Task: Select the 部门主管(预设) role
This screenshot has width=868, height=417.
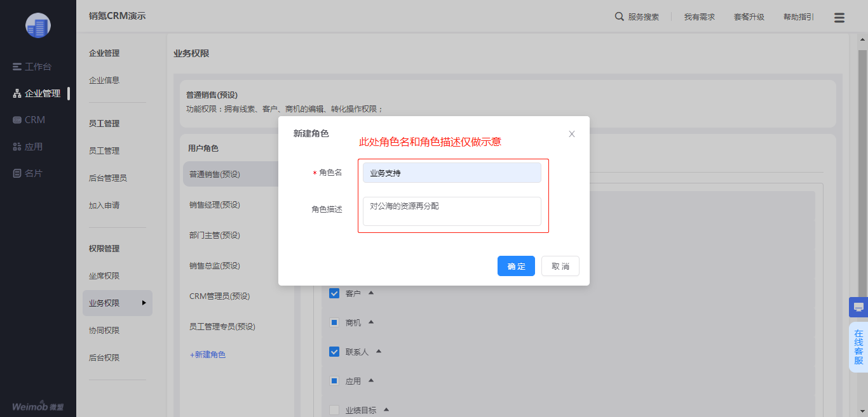Action: pyautogui.click(x=215, y=235)
